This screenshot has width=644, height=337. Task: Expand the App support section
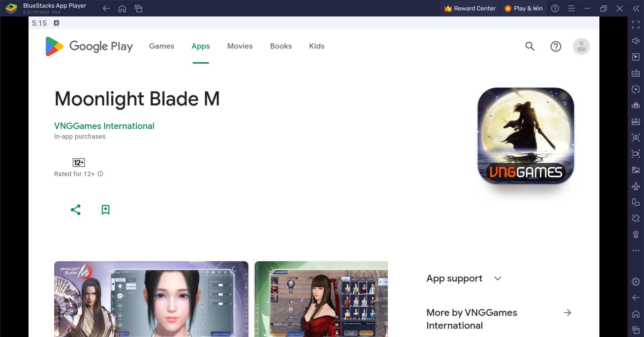tap(498, 279)
